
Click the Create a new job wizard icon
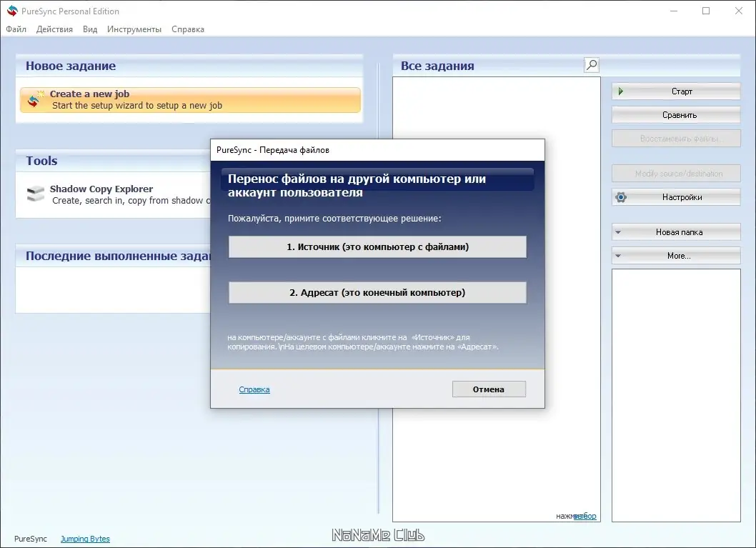35,99
